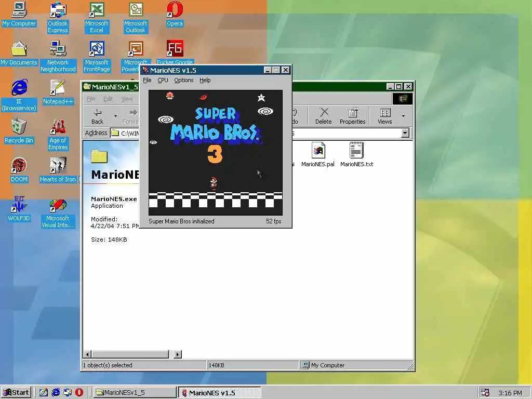Launch Outlook Express from Quick Launch bar
The image size is (532, 399).
point(68,393)
